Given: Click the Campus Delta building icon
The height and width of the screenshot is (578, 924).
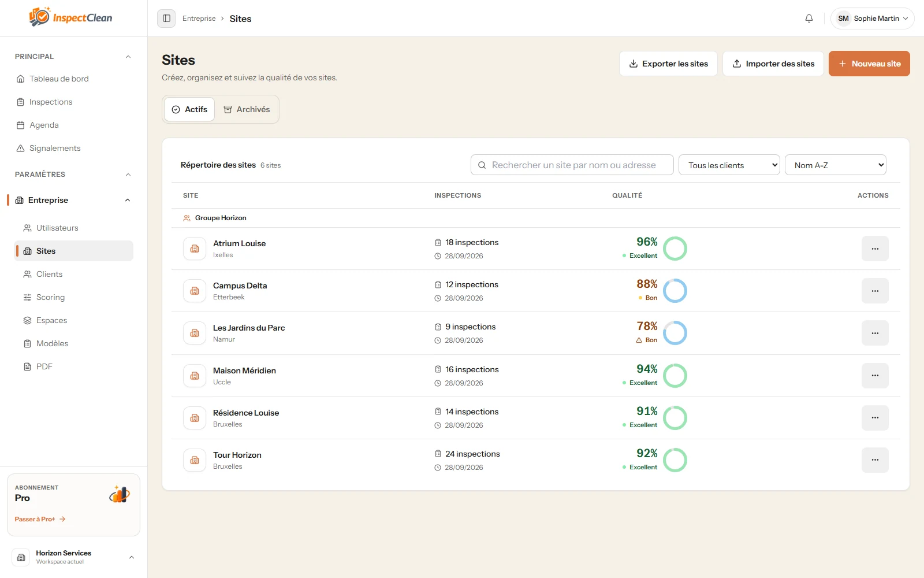Looking at the screenshot, I should tap(195, 291).
